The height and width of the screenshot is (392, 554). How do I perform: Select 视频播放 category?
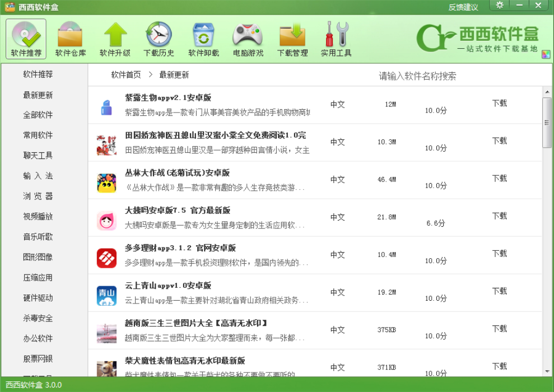pos(38,217)
